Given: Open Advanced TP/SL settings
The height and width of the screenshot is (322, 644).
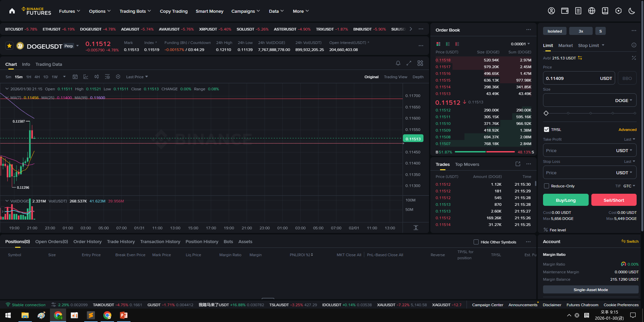Looking at the screenshot, I should click(627, 130).
